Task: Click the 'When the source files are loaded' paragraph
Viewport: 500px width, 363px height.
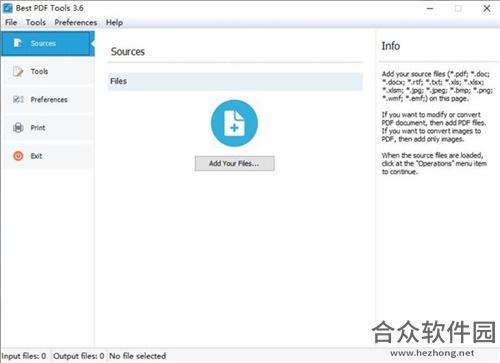Action: (434, 163)
